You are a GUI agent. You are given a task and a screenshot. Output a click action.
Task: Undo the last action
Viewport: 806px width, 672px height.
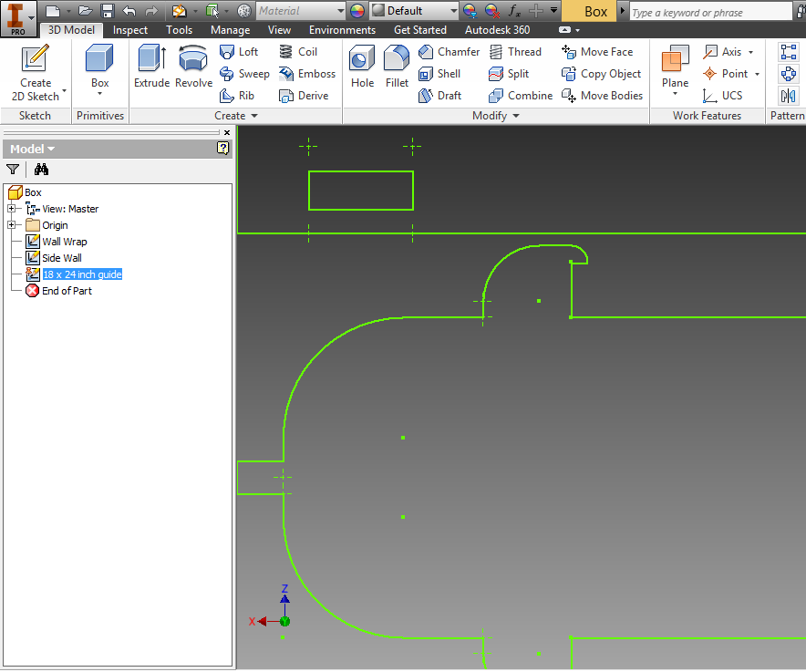tap(129, 11)
